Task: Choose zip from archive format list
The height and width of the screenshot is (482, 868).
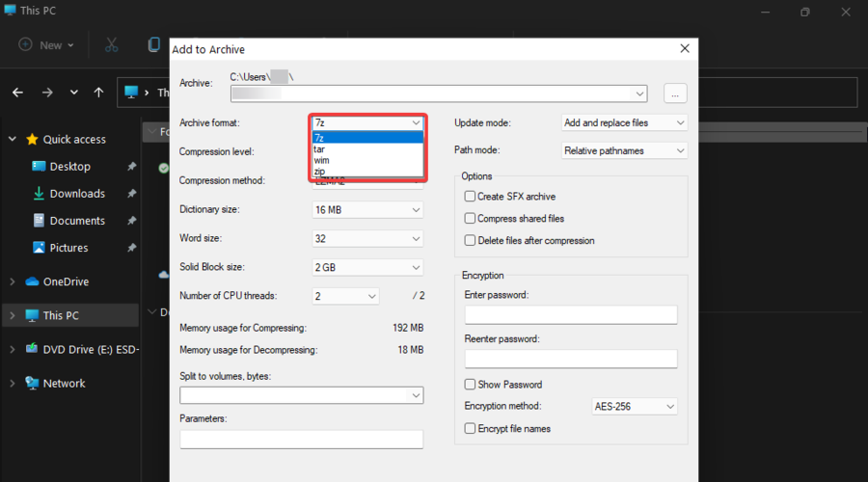Action: [x=320, y=172]
